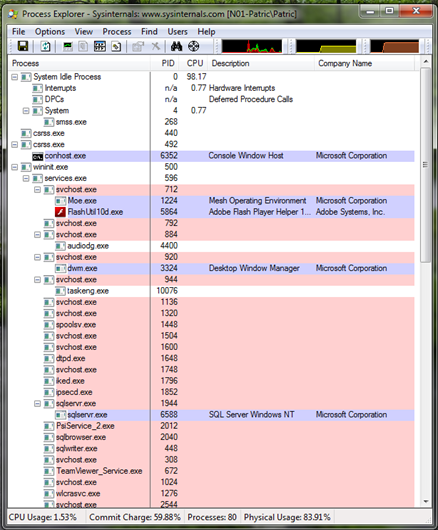Viewport: 438px width, 530px height.
Task: Click the Adobe Systems, Inc. company cell
Action: click(350, 212)
